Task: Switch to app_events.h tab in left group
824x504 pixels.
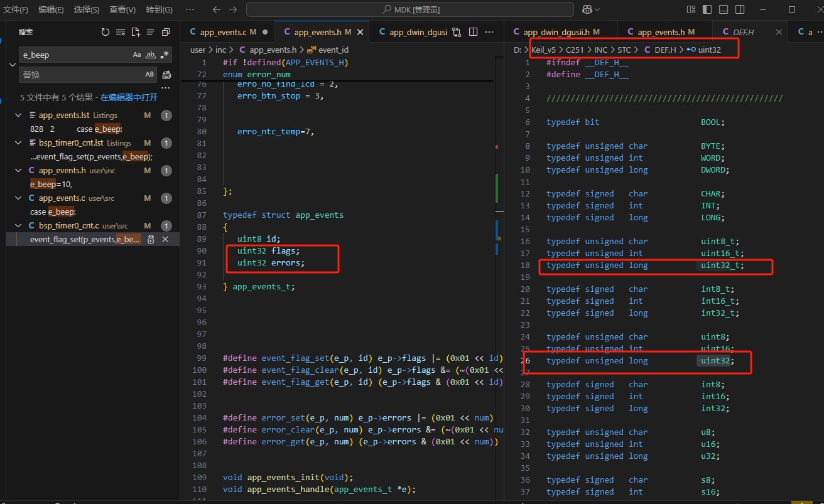Action: (322, 32)
